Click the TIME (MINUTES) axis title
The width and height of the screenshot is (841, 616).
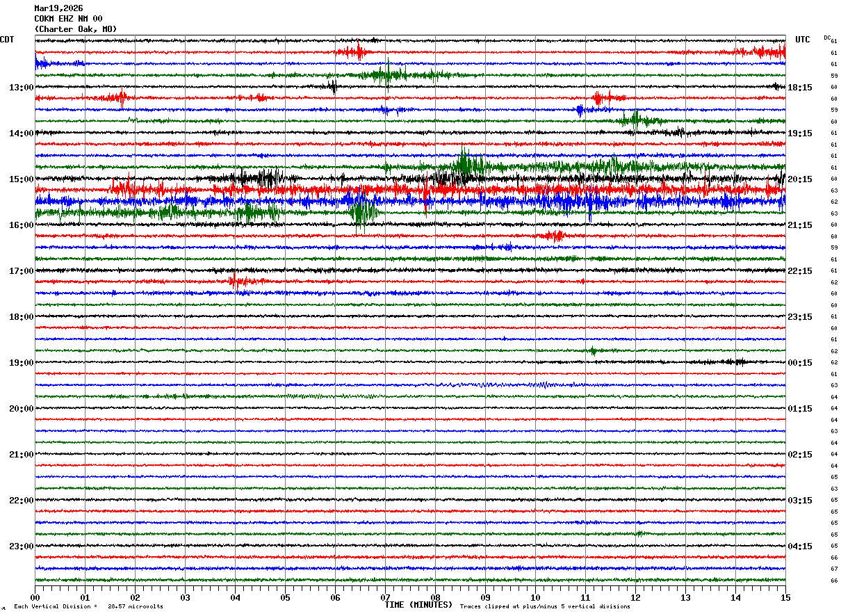click(418, 605)
